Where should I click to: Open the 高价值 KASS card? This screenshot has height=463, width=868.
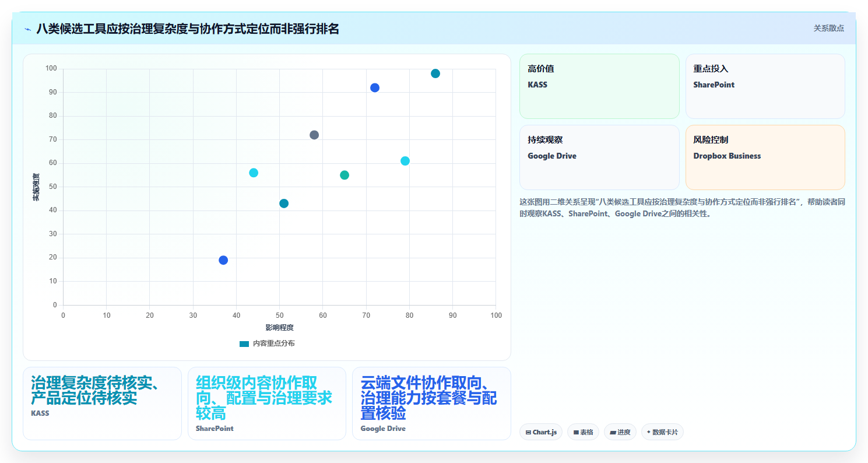click(599, 86)
